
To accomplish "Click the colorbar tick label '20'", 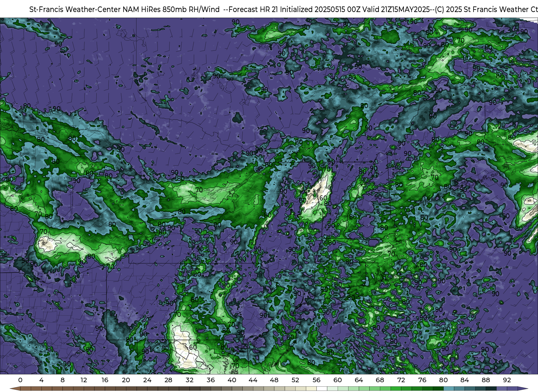I will tap(126, 380).
